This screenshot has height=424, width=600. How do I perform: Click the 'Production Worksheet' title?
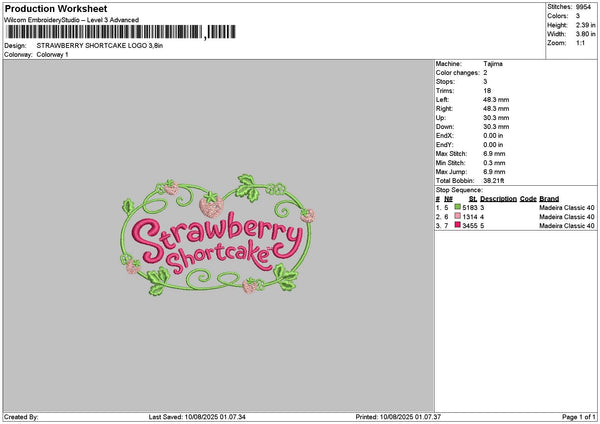[56, 8]
